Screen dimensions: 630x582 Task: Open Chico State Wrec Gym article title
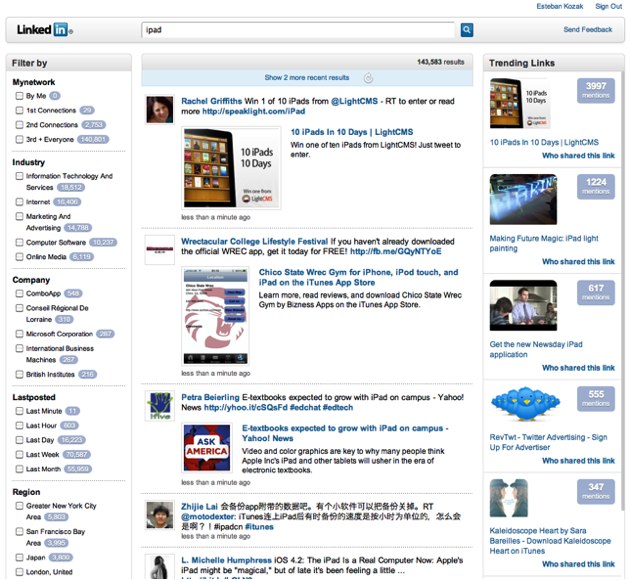[x=358, y=277]
